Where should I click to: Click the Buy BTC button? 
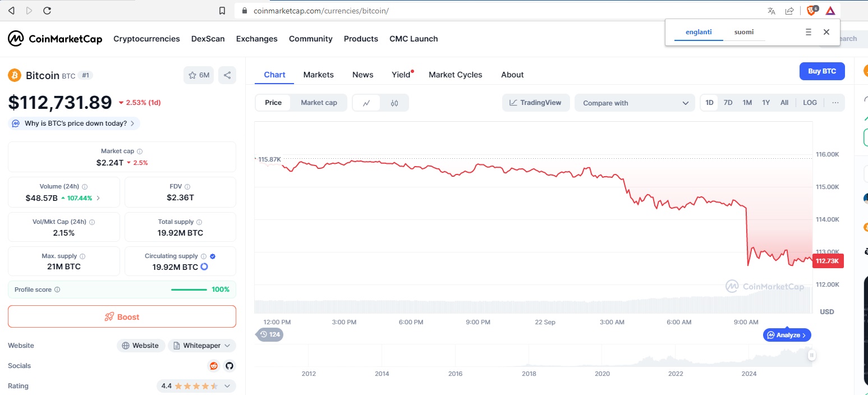click(x=822, y=71)
